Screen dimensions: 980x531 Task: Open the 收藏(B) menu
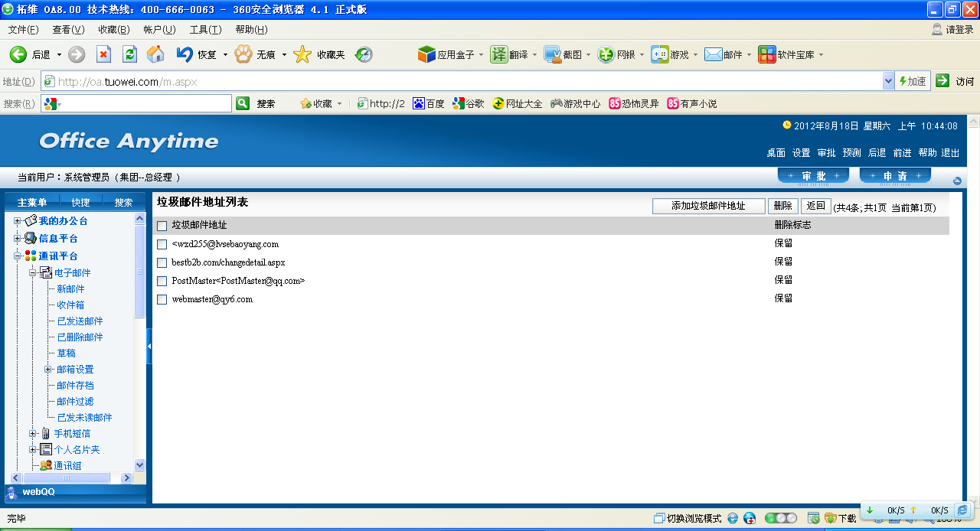coord(113,30)
